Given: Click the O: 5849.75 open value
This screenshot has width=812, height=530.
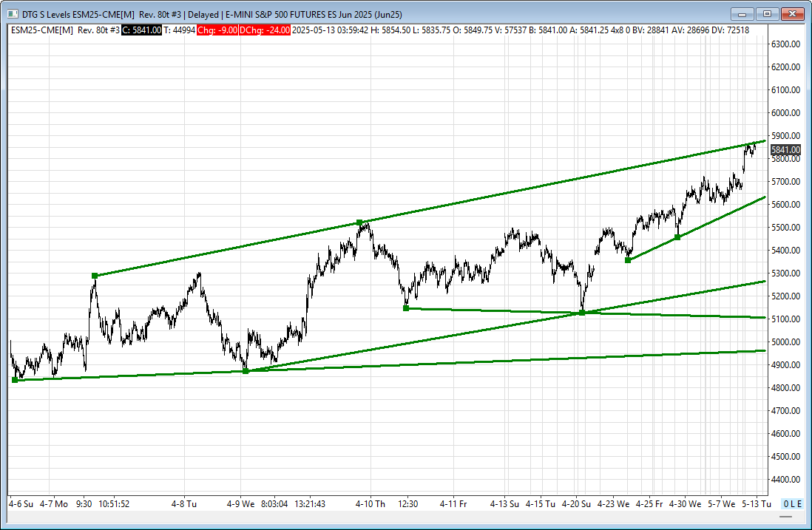Looking at the screenshot, I should (x=473, y=30).
